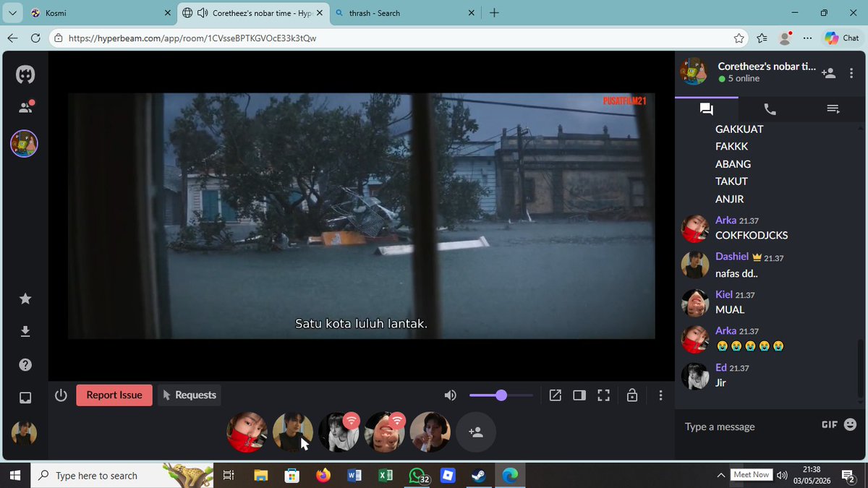Open Copilot Chat in the browser toolbar
Screen dimensions: 868x488
pyautogui.click(x=842, y=38)
